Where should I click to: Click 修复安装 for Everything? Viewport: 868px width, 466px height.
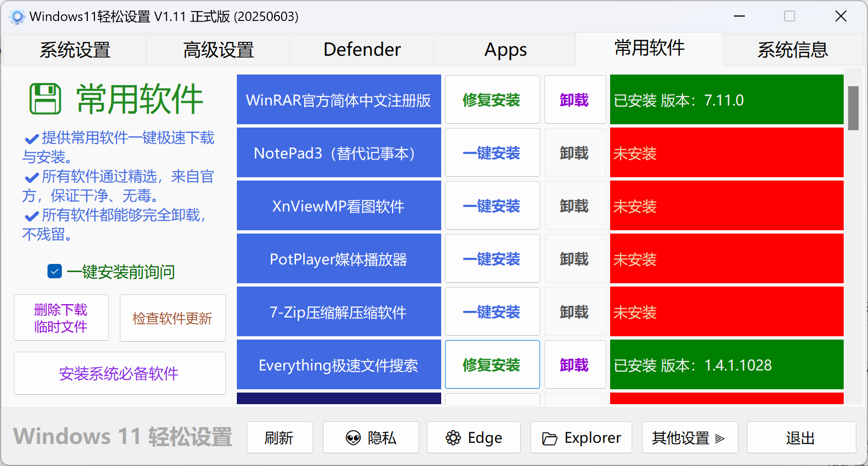492,364
